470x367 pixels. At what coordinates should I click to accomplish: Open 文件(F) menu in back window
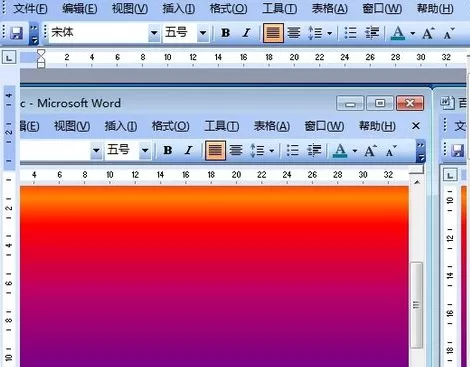(x=30, y=8)
